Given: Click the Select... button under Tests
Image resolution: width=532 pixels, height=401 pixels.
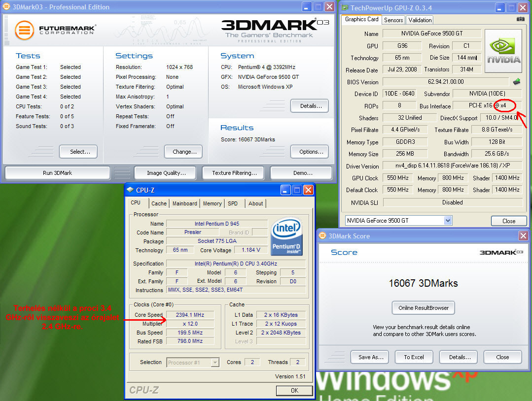Looking at the screenshot, I should [x=78, y=152].
